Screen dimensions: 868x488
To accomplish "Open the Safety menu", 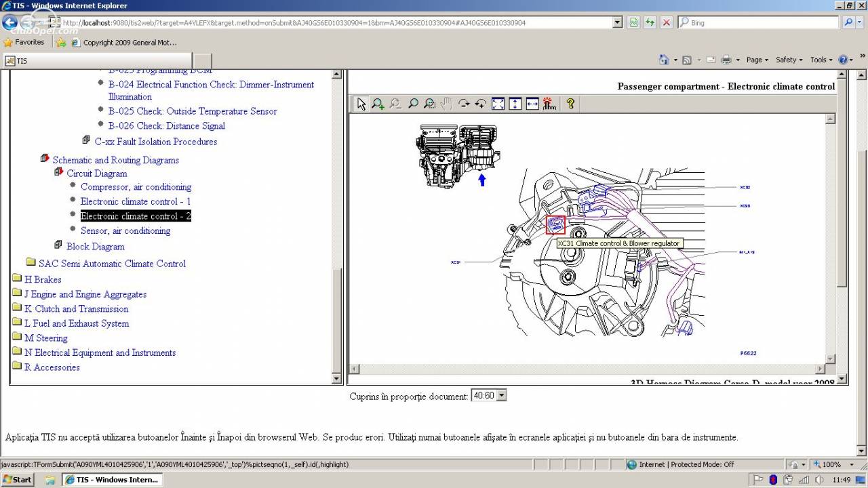I will 789,60.
